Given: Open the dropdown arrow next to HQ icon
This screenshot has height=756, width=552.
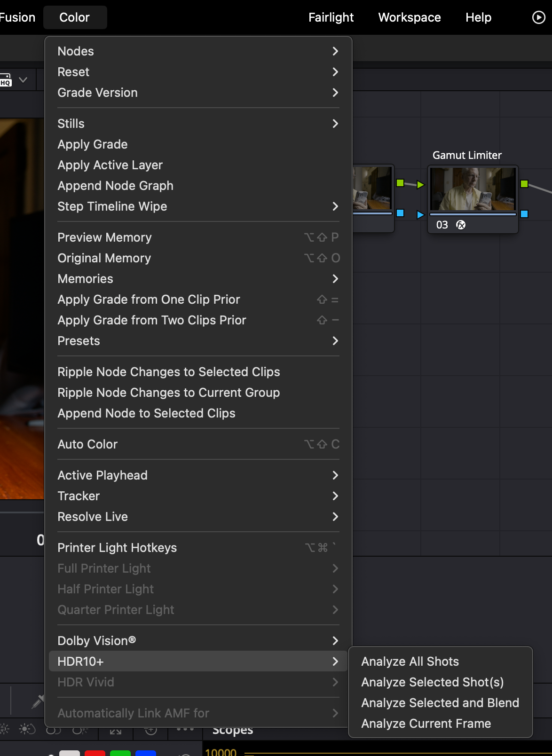Looking at the screenshot, I should (23, 80).
